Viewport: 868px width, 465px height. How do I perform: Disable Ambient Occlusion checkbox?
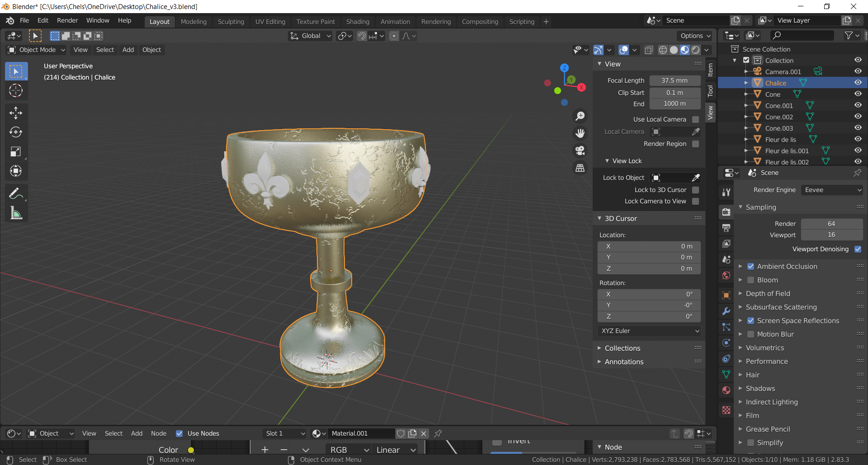pyautogui.click(x=751, y=267)
